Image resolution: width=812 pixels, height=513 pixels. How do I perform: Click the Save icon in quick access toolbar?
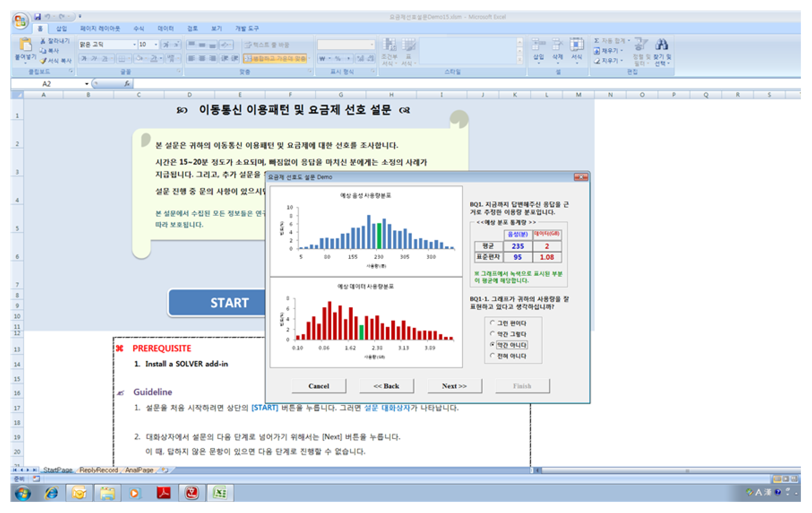pos(37,16)
